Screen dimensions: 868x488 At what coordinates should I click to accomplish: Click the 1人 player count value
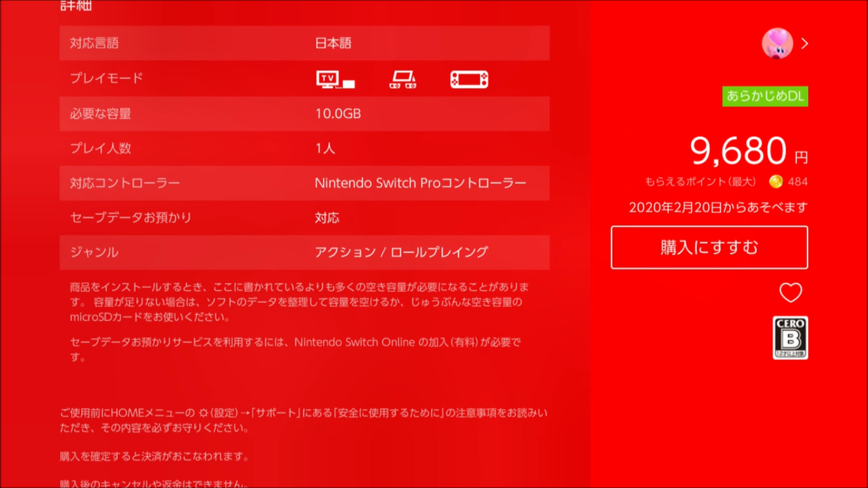click(325, 149)
